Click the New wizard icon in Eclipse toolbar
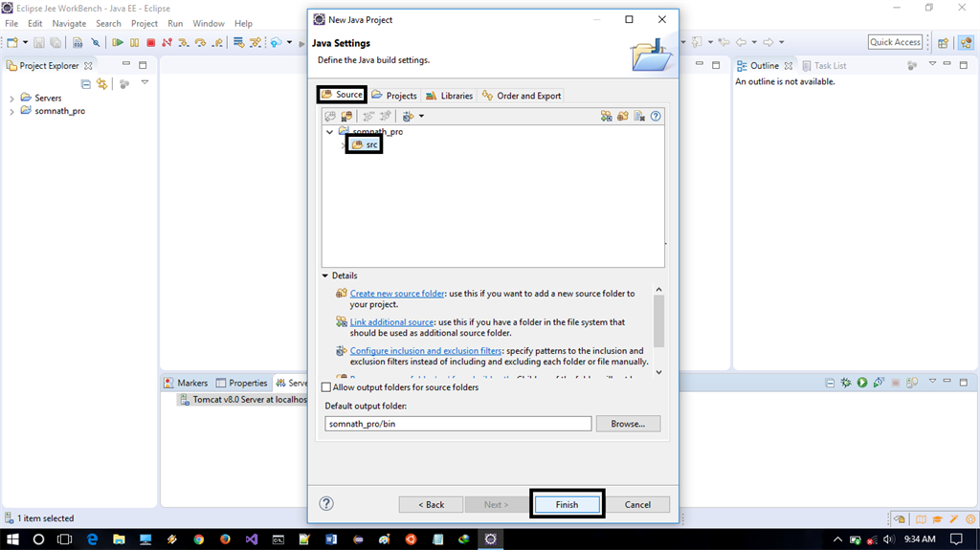Viewport: 980px width, 550px height. (11, 42)
